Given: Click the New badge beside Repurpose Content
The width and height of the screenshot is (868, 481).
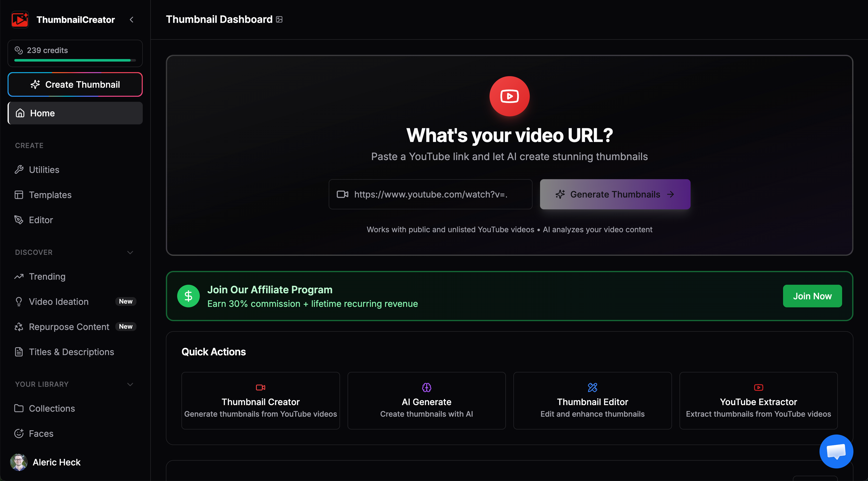Looking at the screenshot, I should click(x=126, y=327).
